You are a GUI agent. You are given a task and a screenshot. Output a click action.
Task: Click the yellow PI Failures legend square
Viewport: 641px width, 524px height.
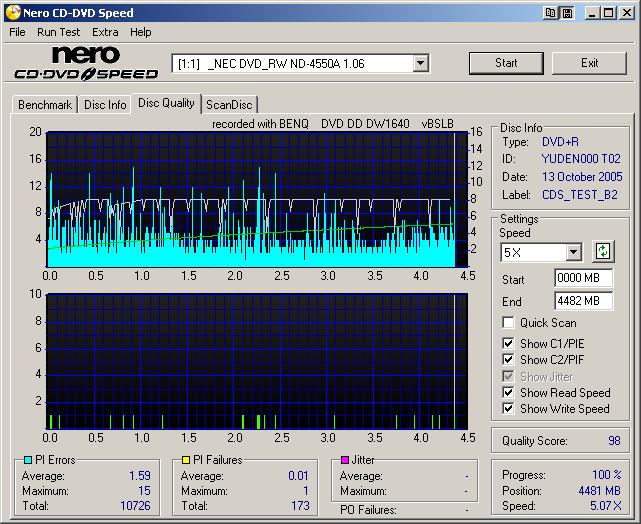186,460
